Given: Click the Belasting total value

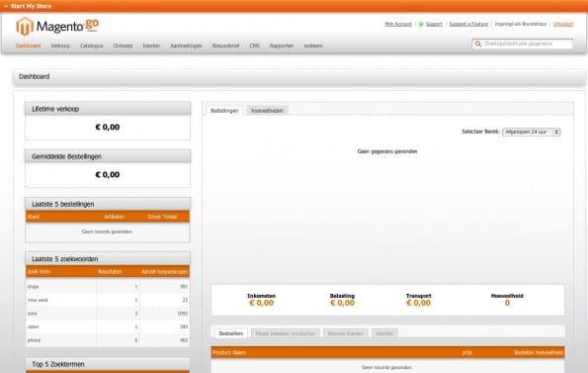Looking at the screenshot, I should click(342, 303).
